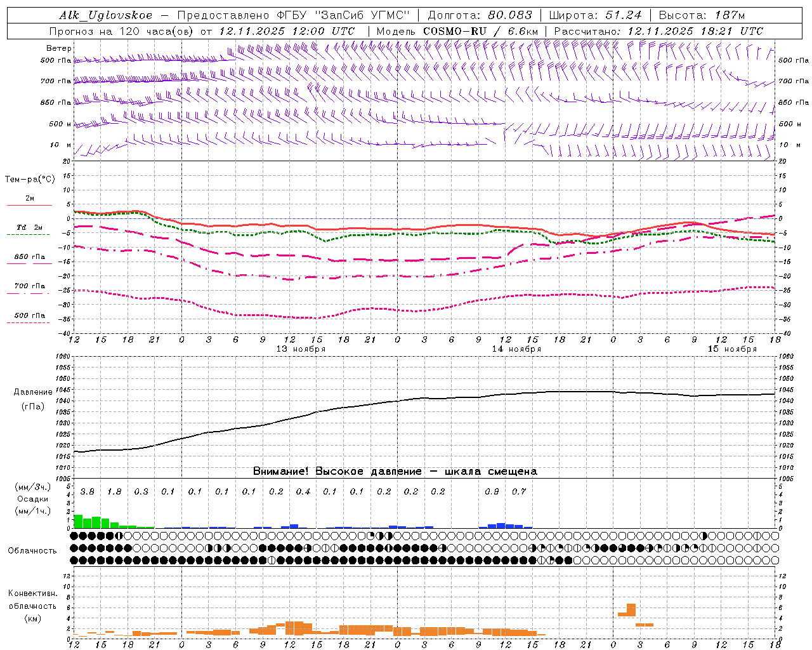Click the 0.4 precipitation total
The height and width of the screenshot is (650, 812).
tap(303, 492)
